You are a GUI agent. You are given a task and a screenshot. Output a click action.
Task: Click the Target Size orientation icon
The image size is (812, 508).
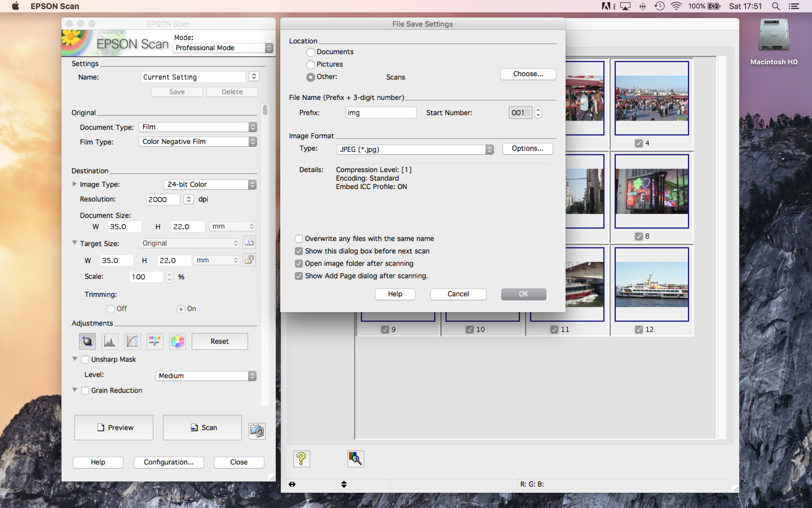[249, 242]
